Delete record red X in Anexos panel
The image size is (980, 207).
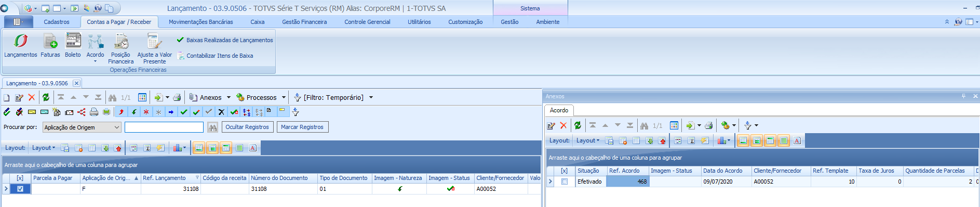[563, 125]
